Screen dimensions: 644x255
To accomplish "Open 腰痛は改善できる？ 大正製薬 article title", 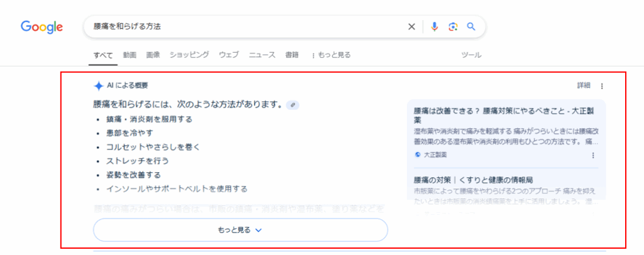I will tap(505, 116).
